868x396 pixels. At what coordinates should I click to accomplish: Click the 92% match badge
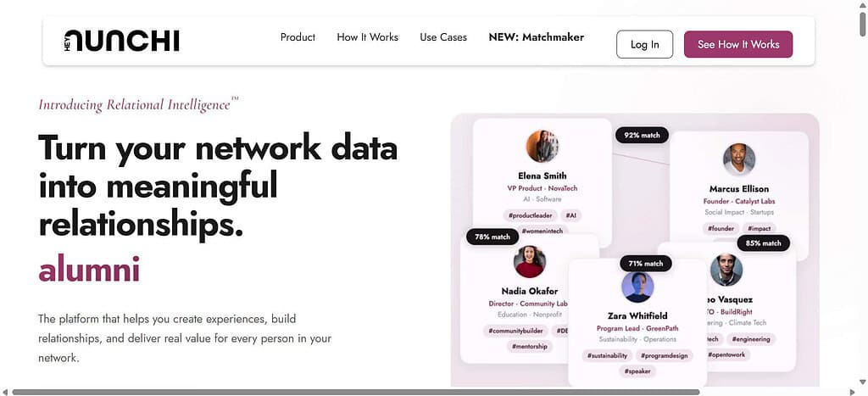coord(643,135)
